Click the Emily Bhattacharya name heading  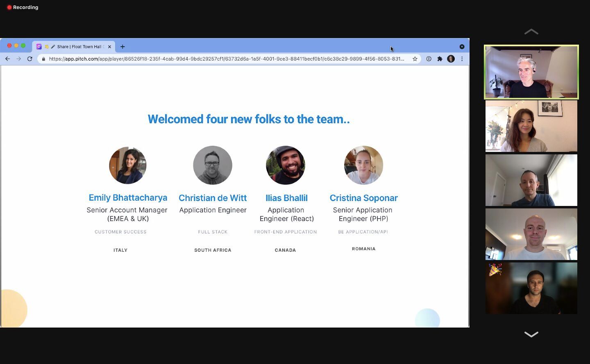tap(128, 198)
